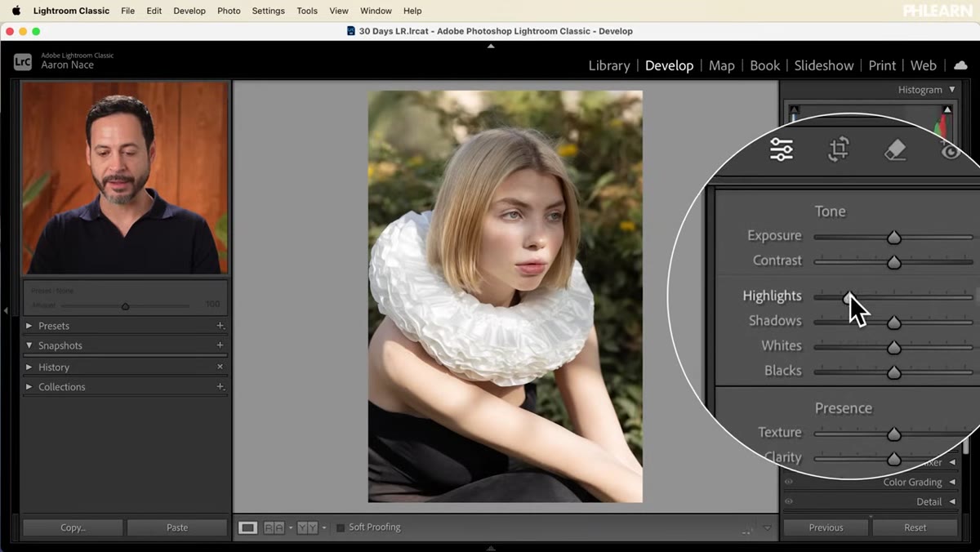Create a snapshot with plus icon
The image size is (980, 552).
[220, 345]
